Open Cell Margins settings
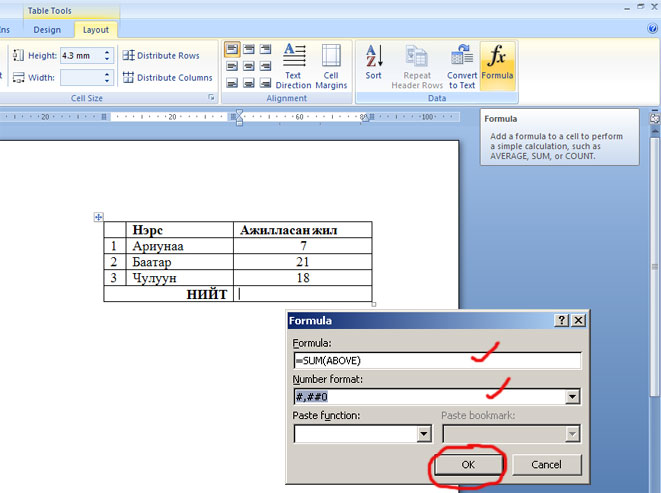 coord(331,66)
